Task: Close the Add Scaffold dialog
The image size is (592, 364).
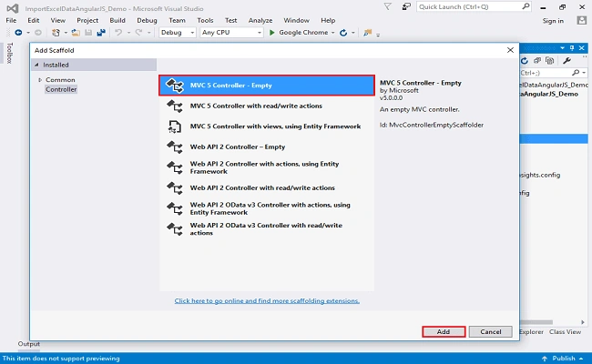Action: click(510, 50)
